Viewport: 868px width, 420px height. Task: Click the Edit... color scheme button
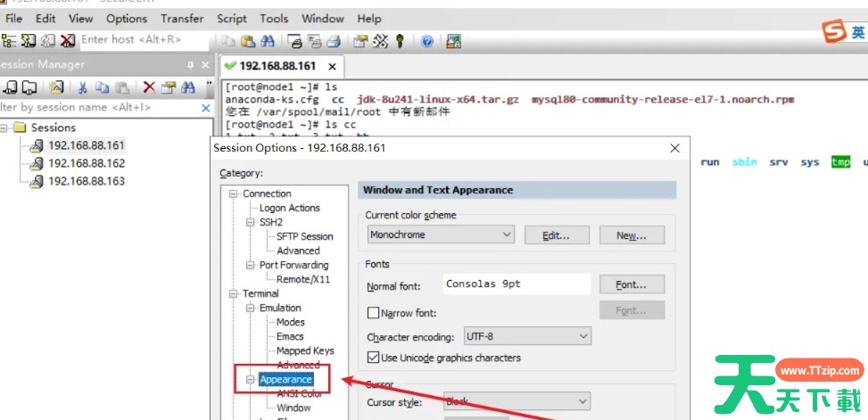click(x=558, y=235)
